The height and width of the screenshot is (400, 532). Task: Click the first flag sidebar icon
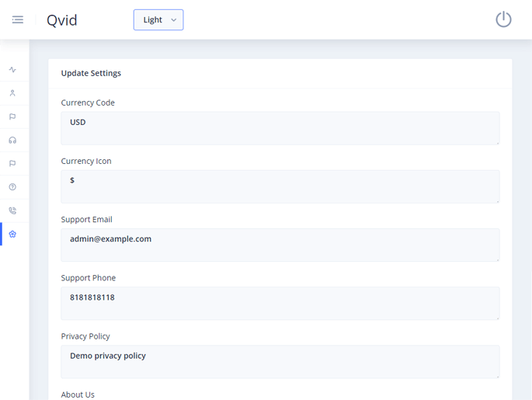point(12,117)
